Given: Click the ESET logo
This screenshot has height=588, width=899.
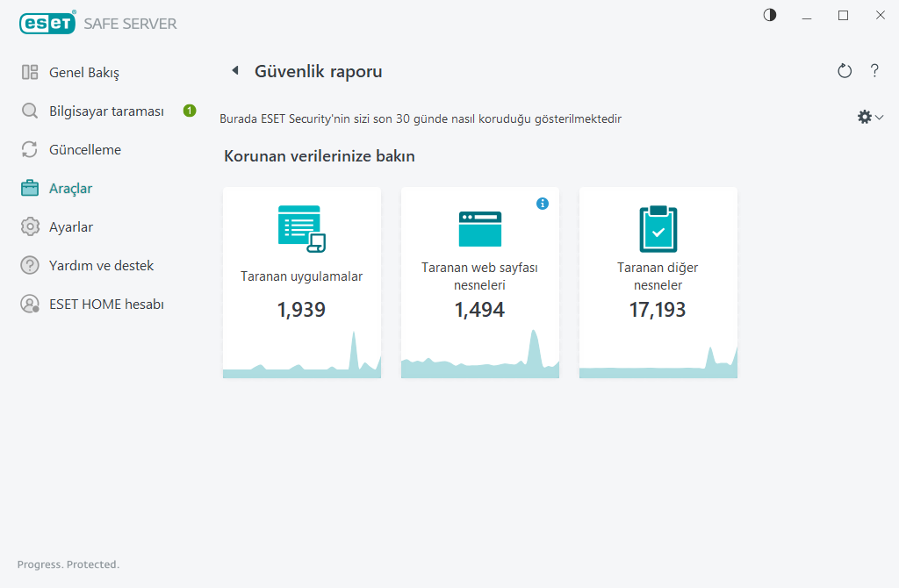Looking at the screenshot, I should pos(47,23).
